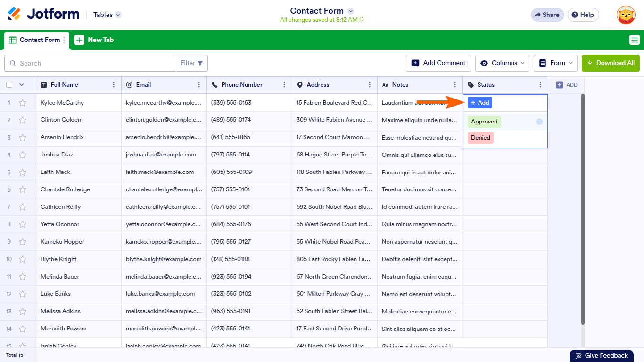Star the Kylee McCarthy row
644x362 pixels.
click(x=23, y=103)
